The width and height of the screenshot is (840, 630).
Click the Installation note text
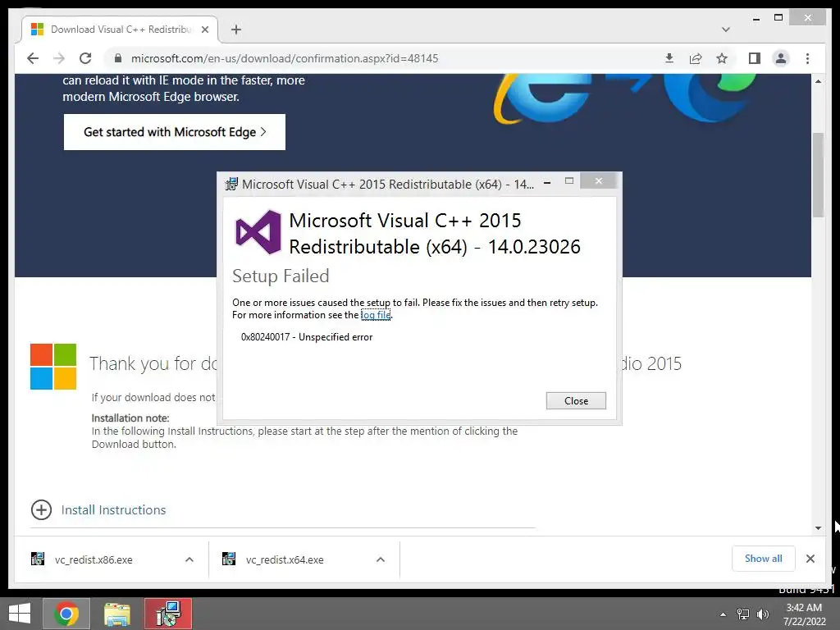click(x=130, y=418)
